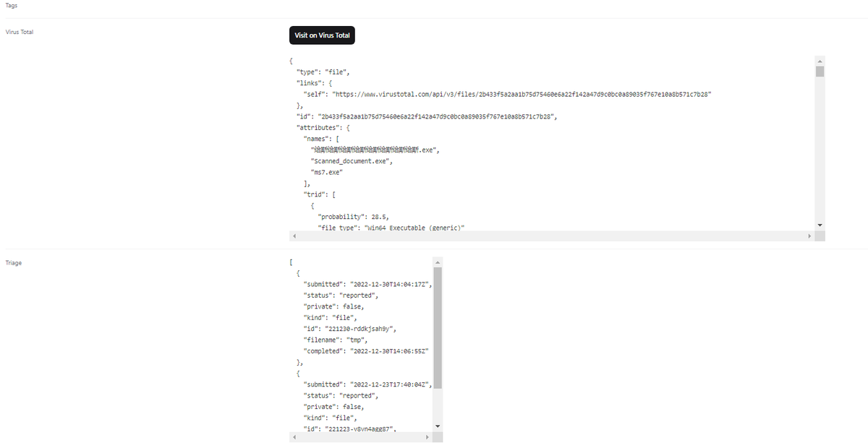Click the Win64 Executable (generic) file type
Screen dimensions: 868x448
pyautogui.click(x=414, y=228)
